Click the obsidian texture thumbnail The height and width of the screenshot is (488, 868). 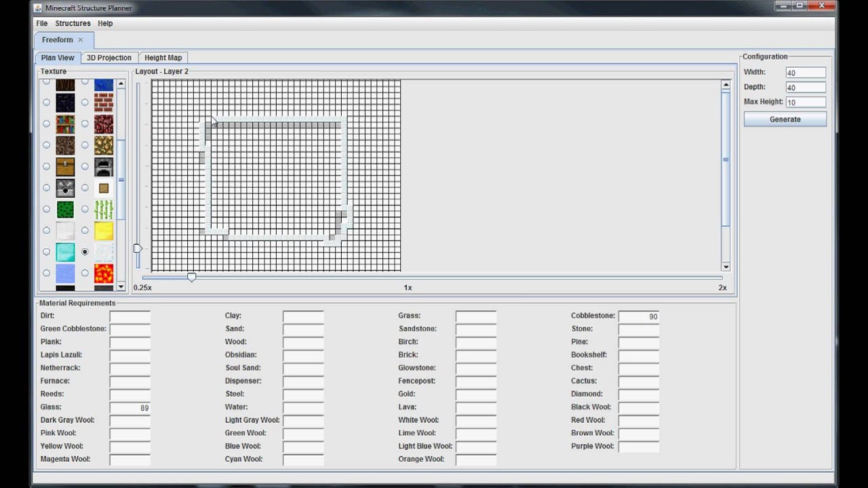click(65, 102)
